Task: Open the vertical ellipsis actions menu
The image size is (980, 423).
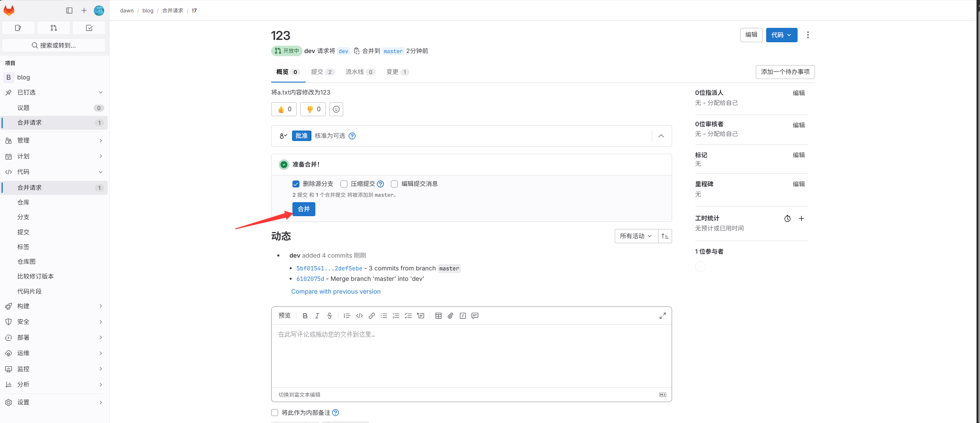Action: (x=808, y=35)
